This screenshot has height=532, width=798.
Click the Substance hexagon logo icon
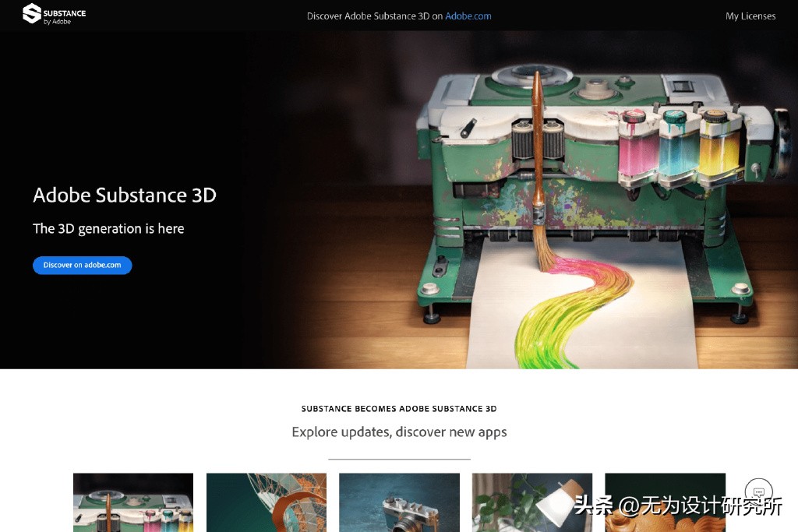[32, 15]
